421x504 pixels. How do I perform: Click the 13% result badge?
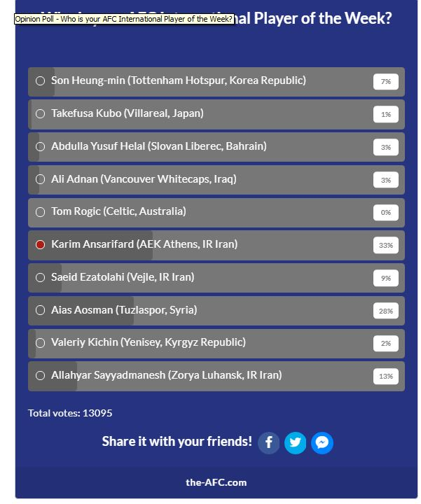coord(385,377)
